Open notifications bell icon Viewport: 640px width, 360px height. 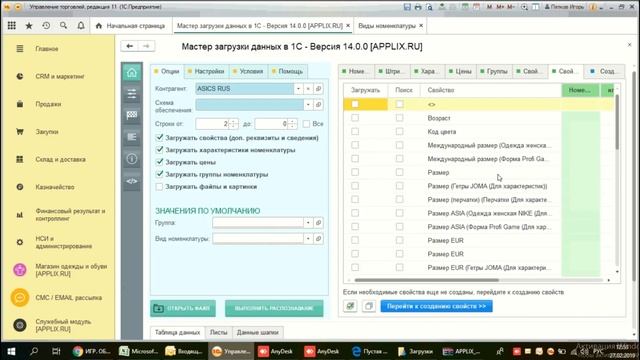click(x=81, y=26)
